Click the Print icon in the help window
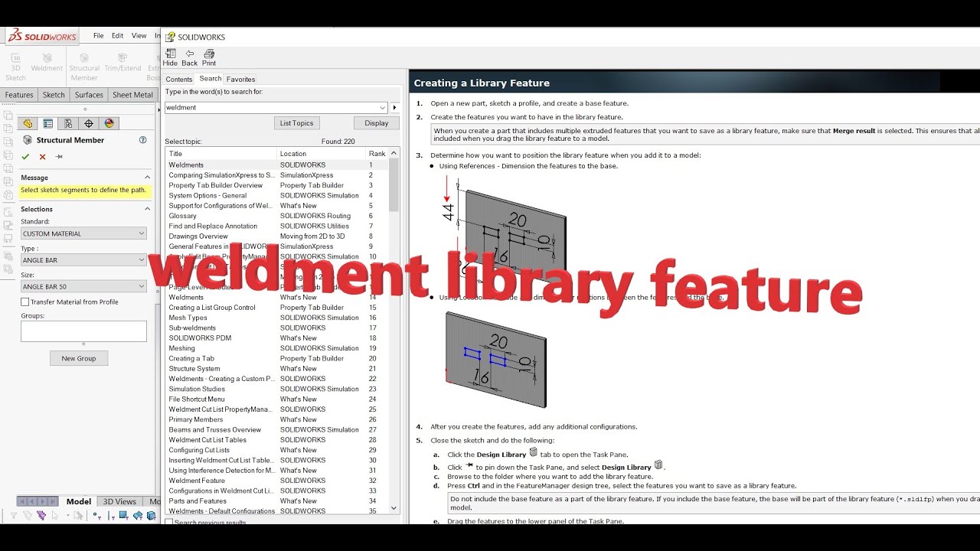The width and height of the screenshot is (980, 551). click(x=209, y=54)
